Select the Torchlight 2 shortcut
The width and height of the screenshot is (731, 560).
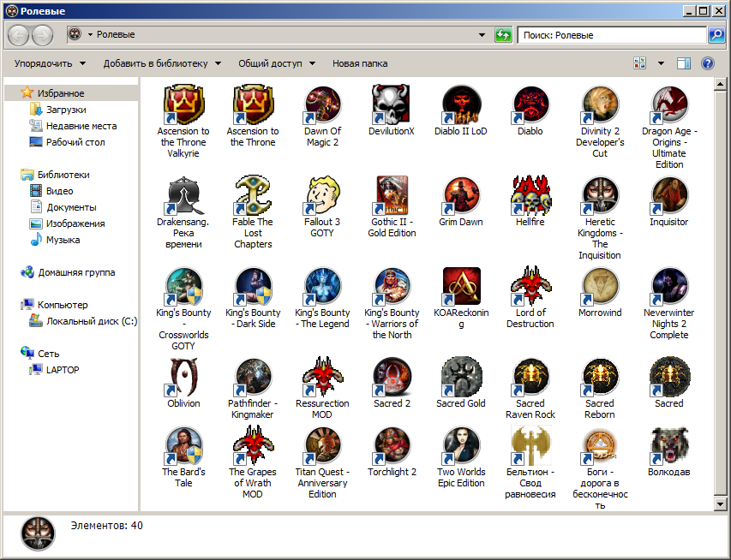coord(392,451)
